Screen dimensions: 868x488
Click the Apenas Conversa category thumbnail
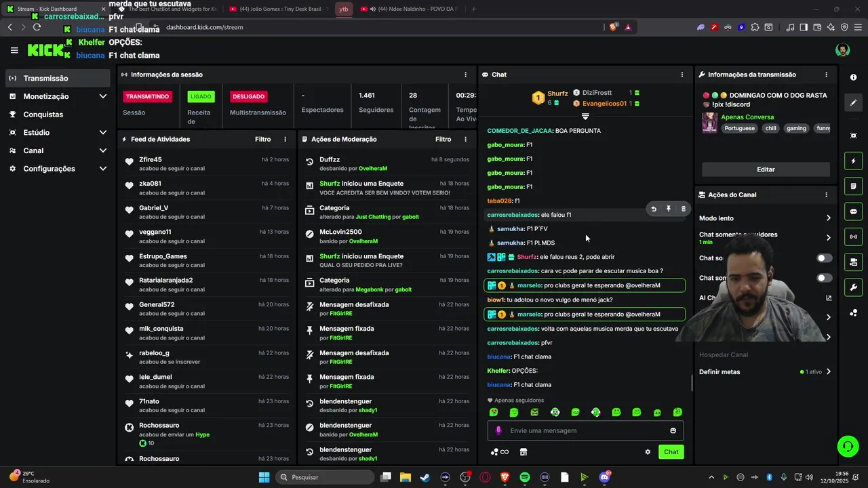[x=710, y=123]
